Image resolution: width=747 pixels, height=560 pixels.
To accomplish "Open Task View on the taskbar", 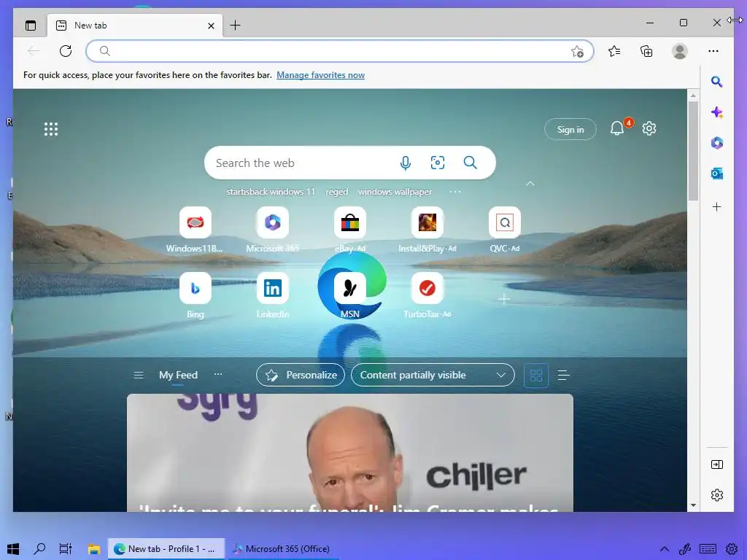I will point(65,549).
